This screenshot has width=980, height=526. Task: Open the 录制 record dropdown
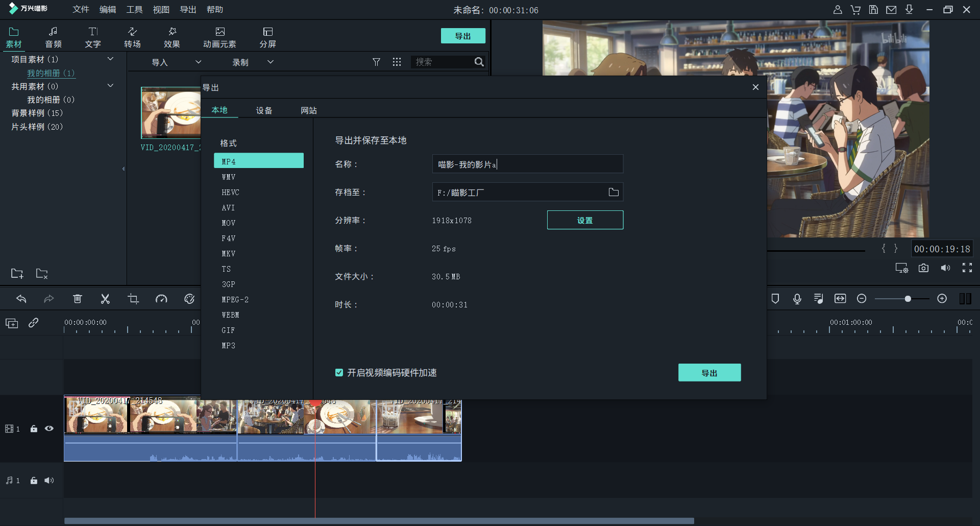tap(271, 62)
